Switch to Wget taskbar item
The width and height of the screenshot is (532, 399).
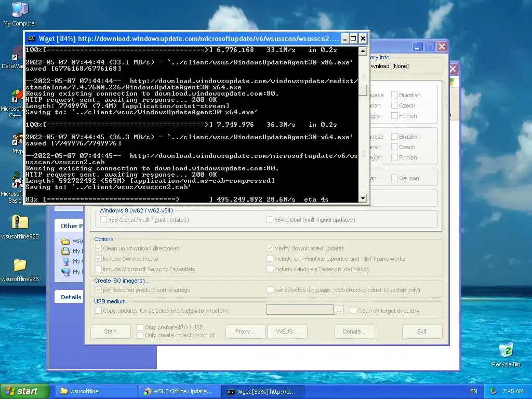pyautogui.click(x=262, y=391)
